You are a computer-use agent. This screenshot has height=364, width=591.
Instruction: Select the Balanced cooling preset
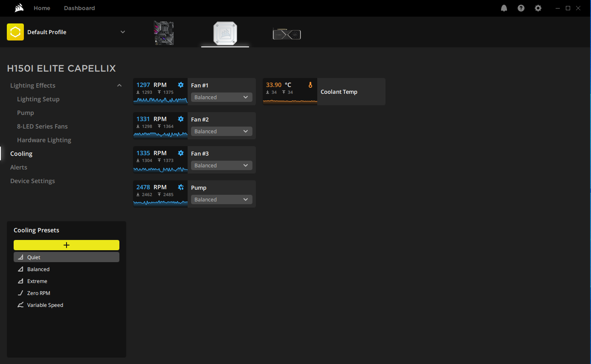pyautogui.click(x=67, y=269)
